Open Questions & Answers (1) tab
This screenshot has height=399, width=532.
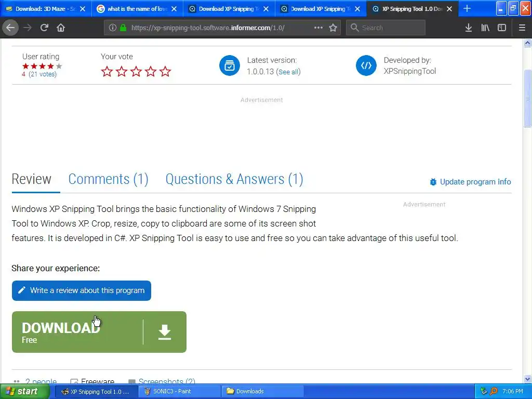[x=234, y=179]
